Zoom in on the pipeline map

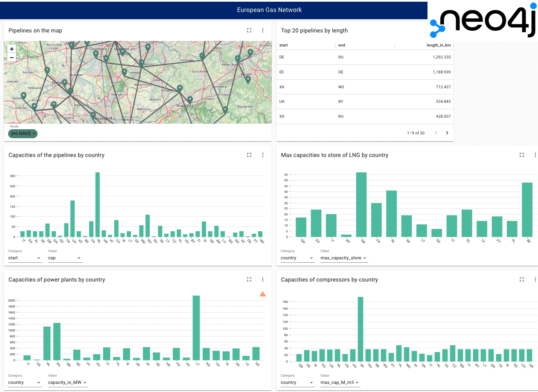(12, 49)
